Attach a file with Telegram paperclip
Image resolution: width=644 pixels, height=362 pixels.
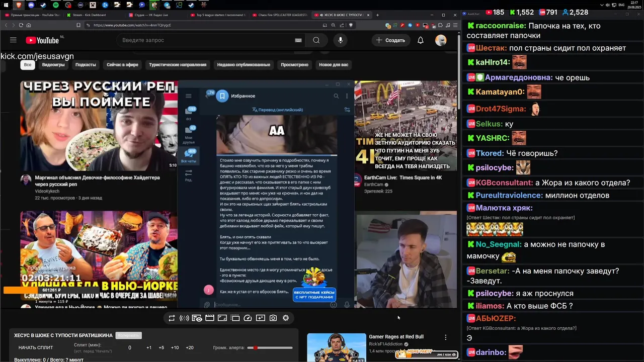(x=207, y=305)
